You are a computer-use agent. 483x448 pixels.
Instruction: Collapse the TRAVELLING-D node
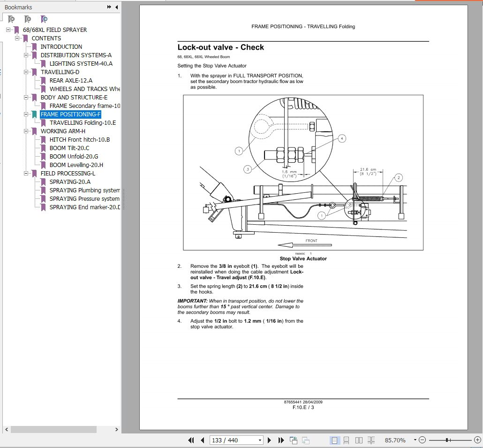point(26,72)
